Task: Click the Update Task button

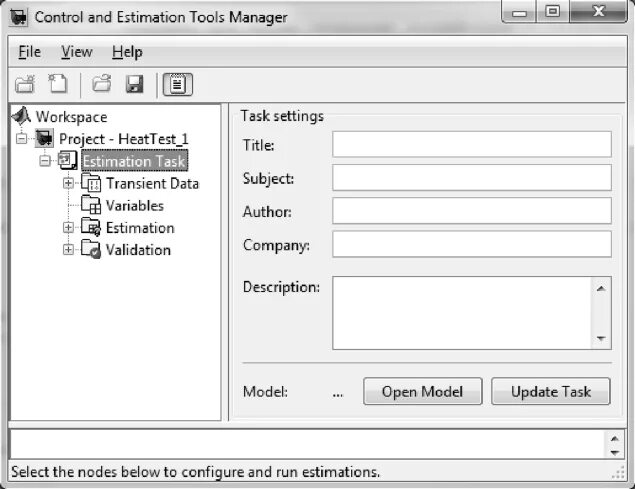Action: (550, 391)
